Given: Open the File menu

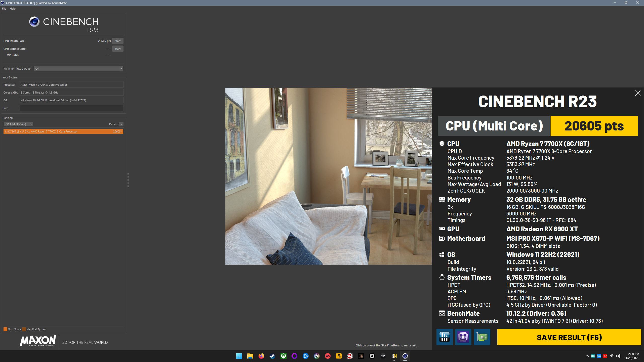Looking at the screenshot, I should click(4, 9).
